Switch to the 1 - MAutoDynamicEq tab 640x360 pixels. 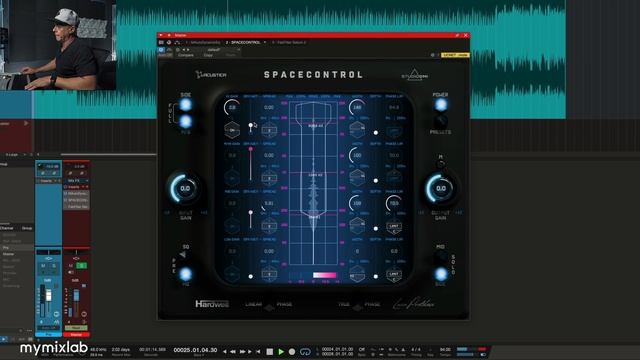(204, 42)
